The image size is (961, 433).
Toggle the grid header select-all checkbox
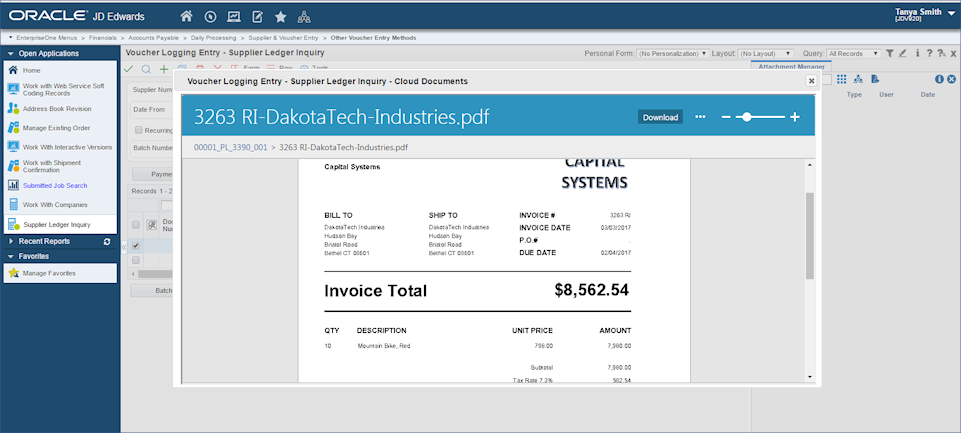coord(136,225)
